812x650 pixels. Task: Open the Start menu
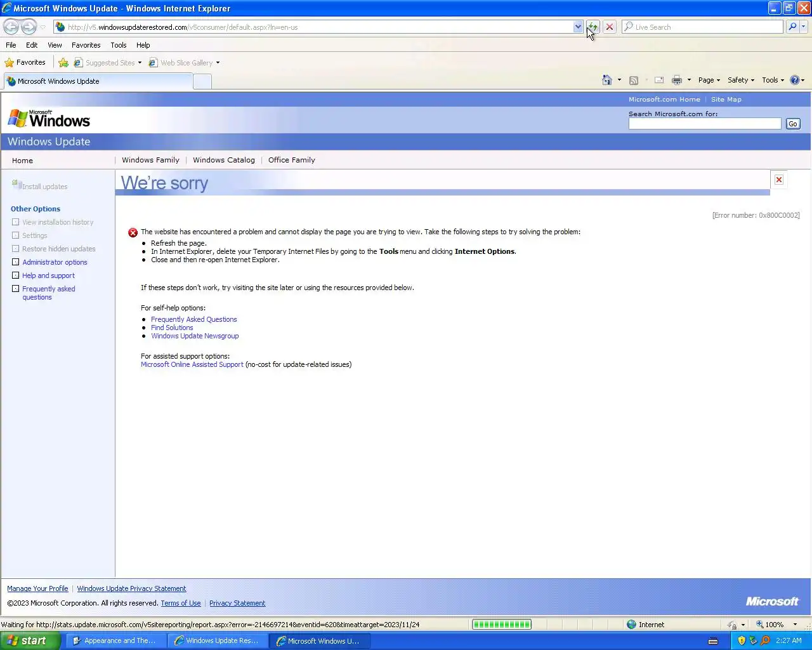[30, 640]
